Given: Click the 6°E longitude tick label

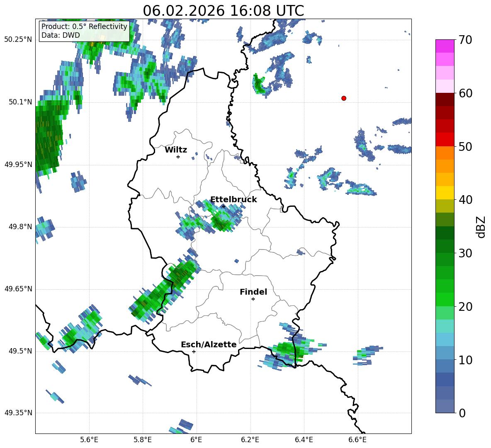Looking at the screenshot, I should click(x=196, y=440).
